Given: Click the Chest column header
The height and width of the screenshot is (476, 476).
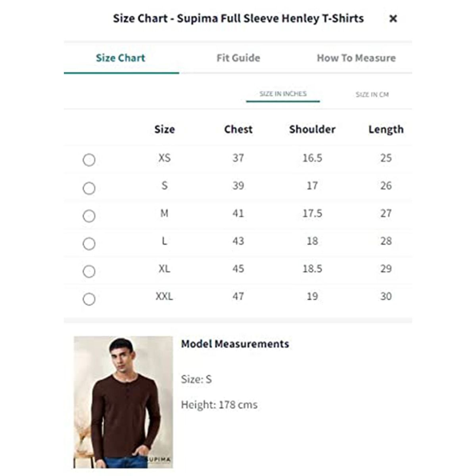Looking at the screenshot, I should tap(238, 129).
